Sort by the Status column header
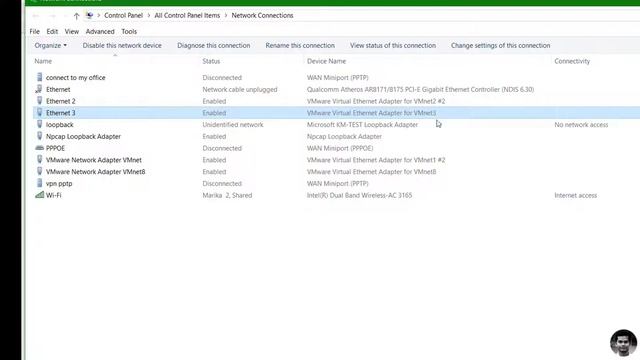Viewport: 640px width, 360px height. click(x=211, y=61)
